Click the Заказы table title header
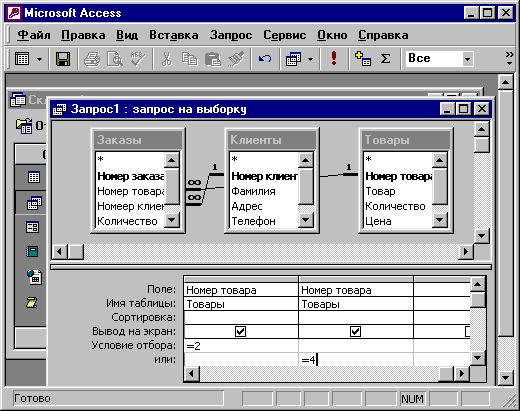Viewport: 520px width, 411px height. coord(138,140)
